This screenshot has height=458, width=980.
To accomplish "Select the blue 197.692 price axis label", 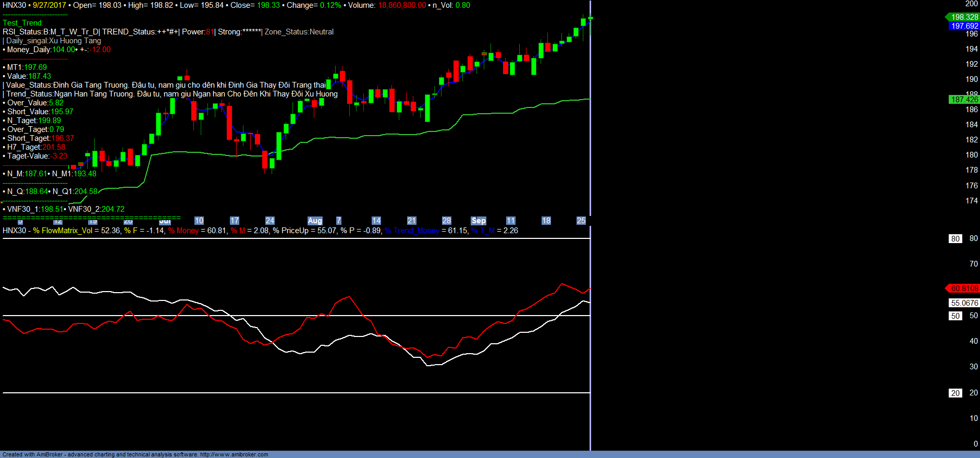I will click(x=964, y=26).
